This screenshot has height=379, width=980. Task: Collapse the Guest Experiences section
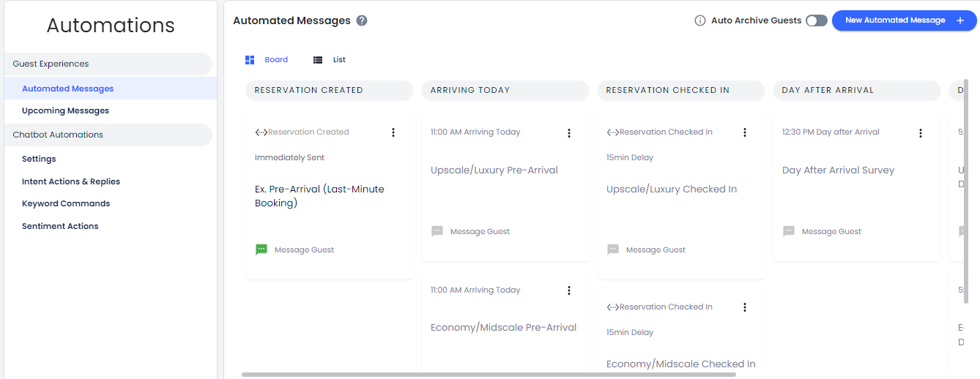[x=108, y=64]
